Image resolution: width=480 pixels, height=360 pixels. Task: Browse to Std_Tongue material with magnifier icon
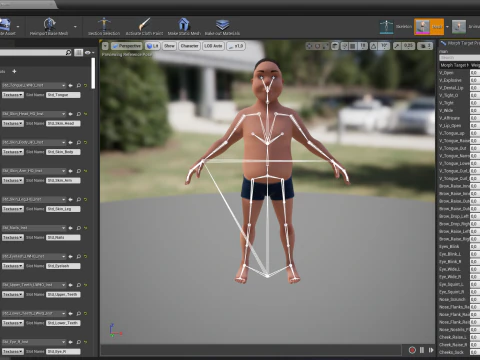79,86
